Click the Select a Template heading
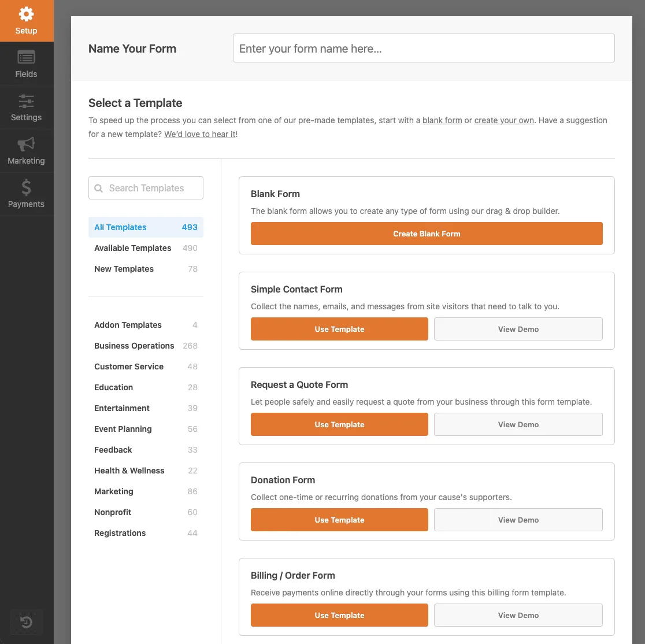The width and height of the screenshot is (645, 644). click(x=135, y=103)
